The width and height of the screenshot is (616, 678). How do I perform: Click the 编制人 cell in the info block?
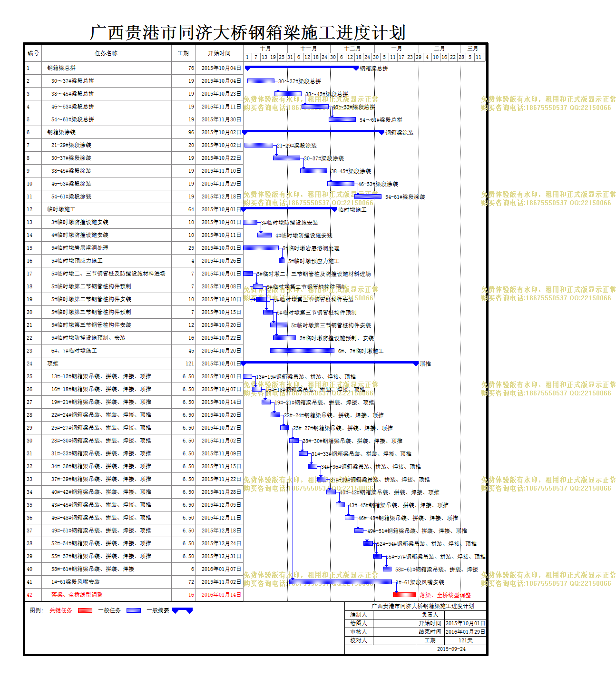(x=359, y=615)
